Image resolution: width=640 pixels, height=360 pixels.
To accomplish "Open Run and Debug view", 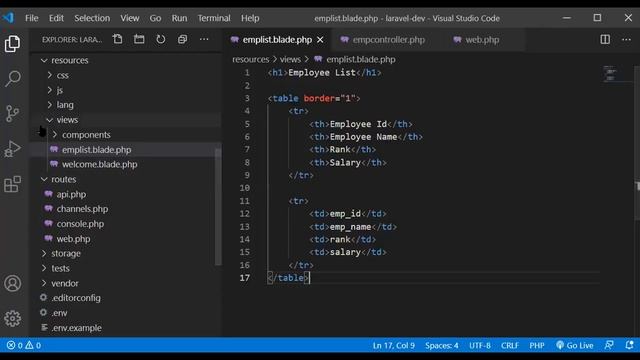I will [13, 149].
